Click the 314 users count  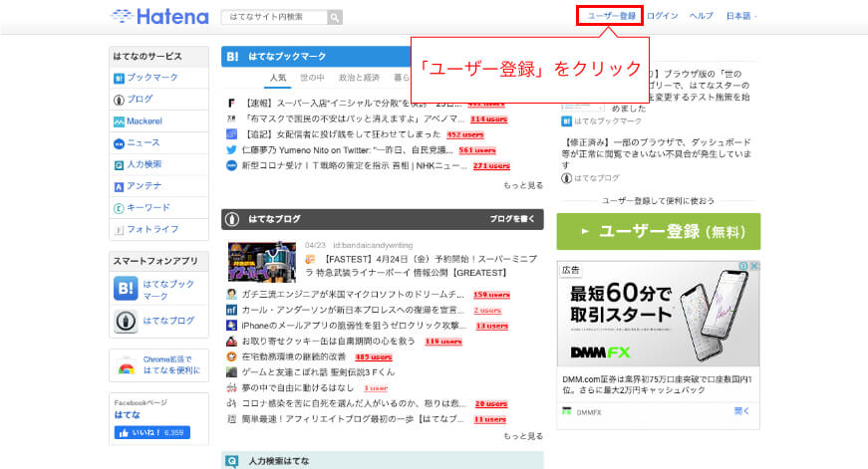488,118
